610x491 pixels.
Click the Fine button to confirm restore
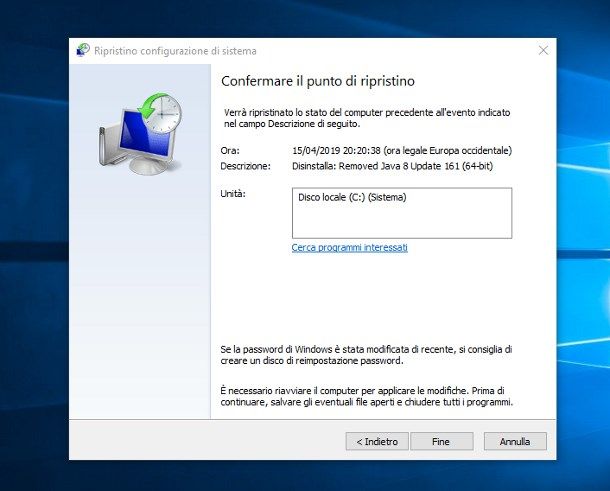(442, 442)
